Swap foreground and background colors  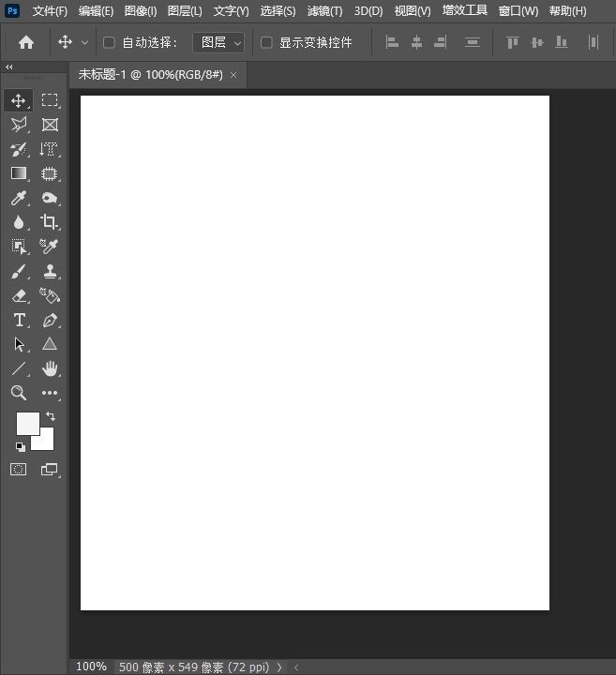tap(51, 416)
